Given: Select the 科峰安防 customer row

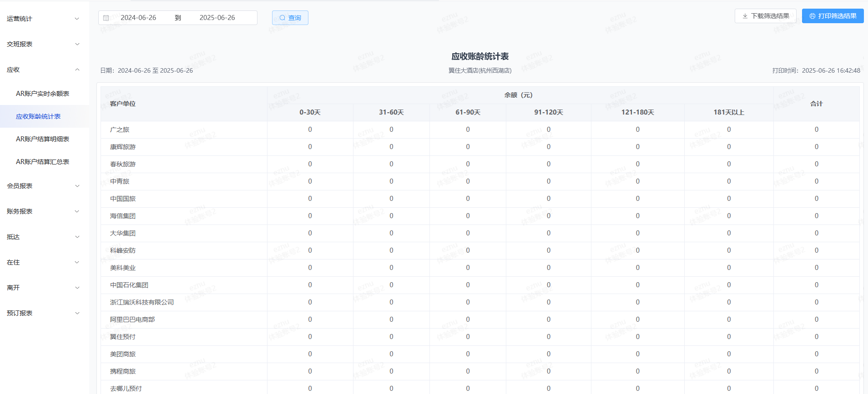Looking at the screenshot, I should pos(480,250).
